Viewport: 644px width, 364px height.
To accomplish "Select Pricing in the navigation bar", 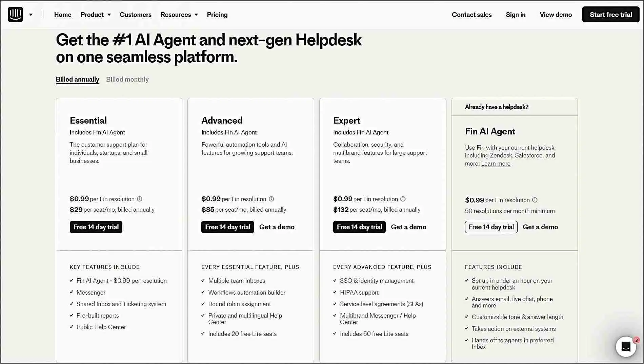I will tap(217, 15).
